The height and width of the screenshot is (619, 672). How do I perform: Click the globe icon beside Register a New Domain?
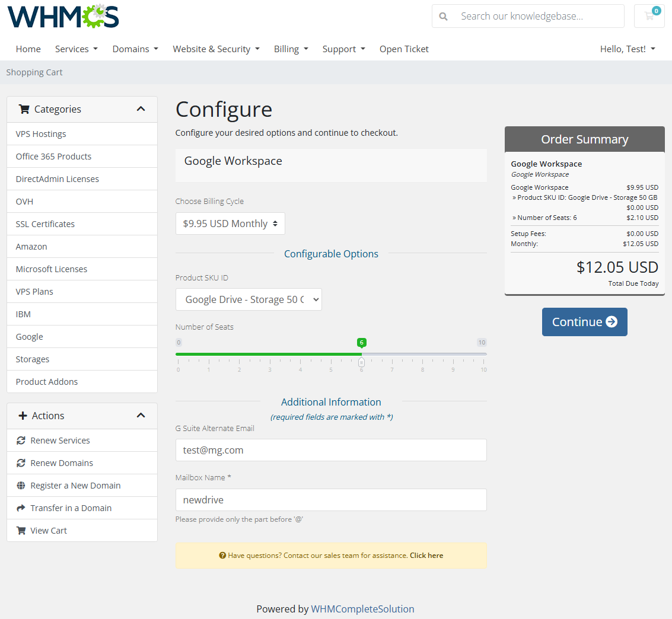point(21,485)
